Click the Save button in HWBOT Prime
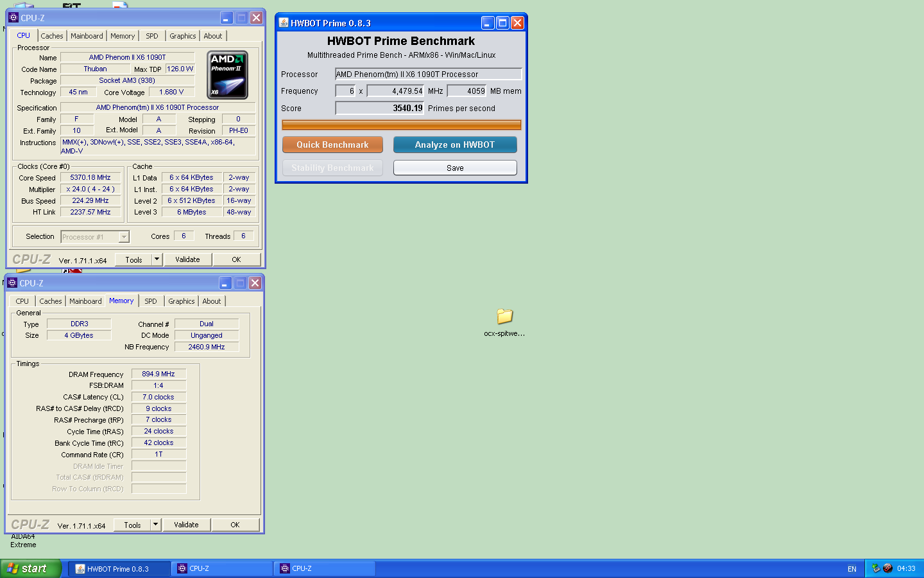The width and height of the screenshot is (924, 578). tap(455, 168)
